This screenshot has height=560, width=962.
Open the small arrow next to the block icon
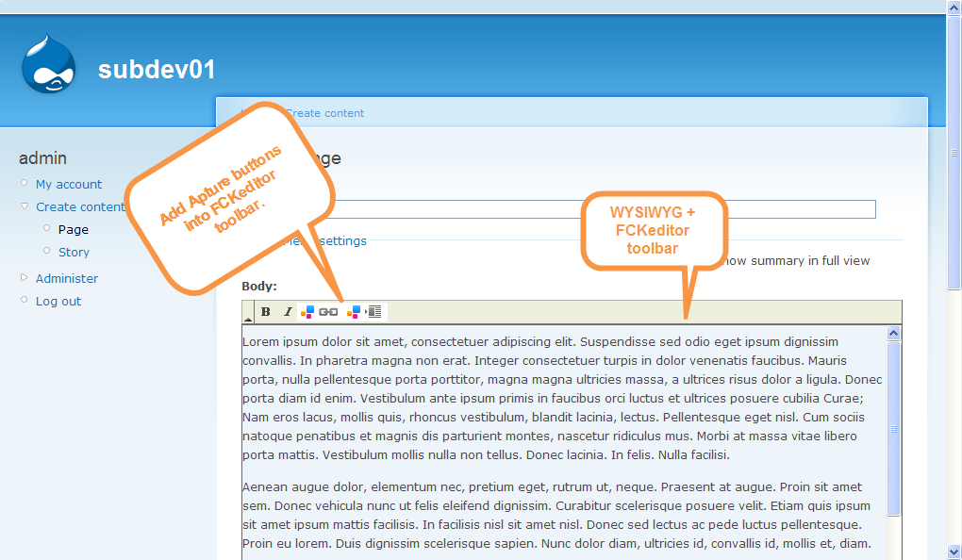tap(366, 311)
